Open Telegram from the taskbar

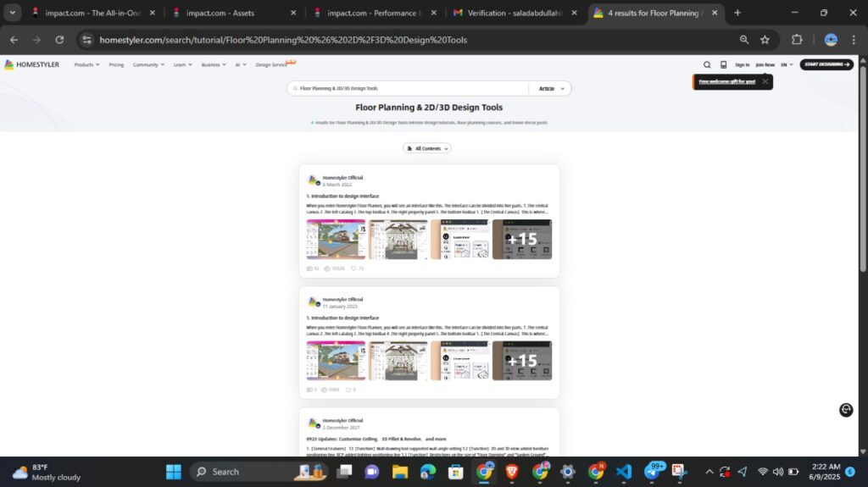(x=653, y=472)
